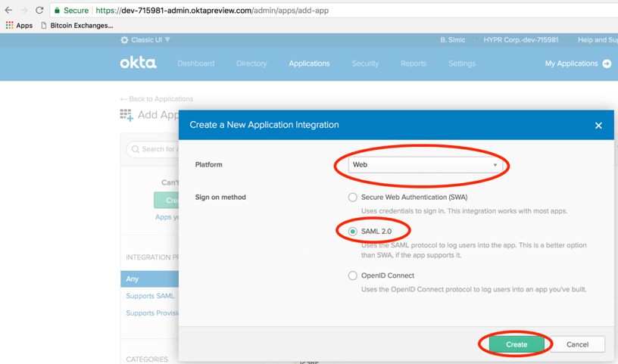Click the B. Simic user name

click(x=452, y=40)
